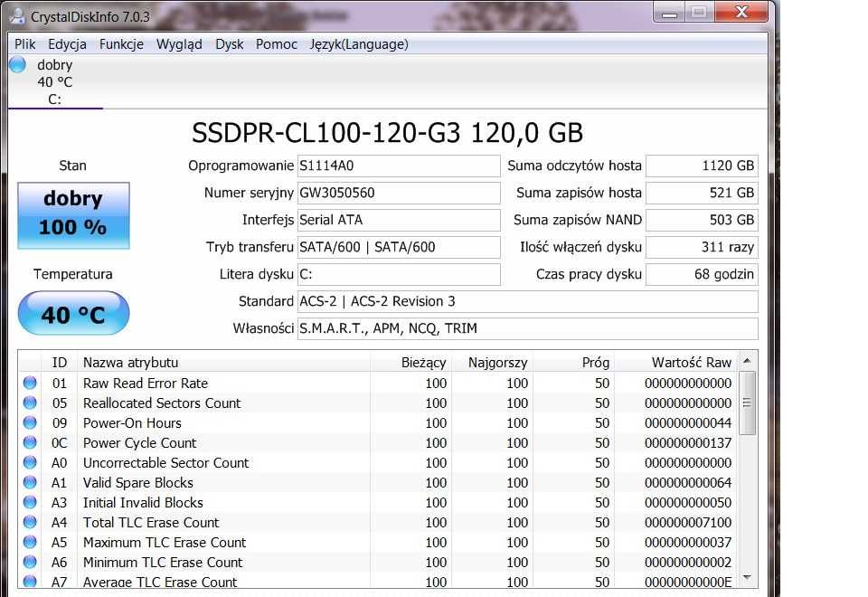
Task: Click the Własności field with S.M.A.R.T. features
Action: point(527,328)
